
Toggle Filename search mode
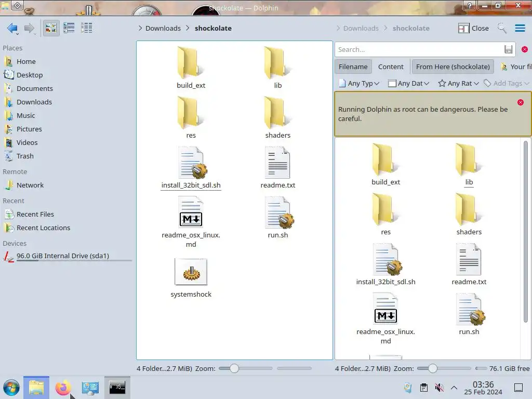[x=353, y=66]
